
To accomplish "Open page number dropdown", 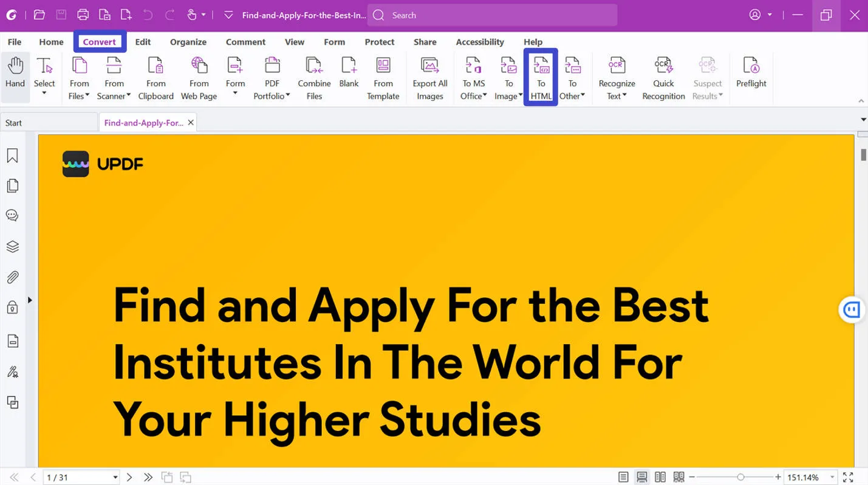I will tap(115, 478).
